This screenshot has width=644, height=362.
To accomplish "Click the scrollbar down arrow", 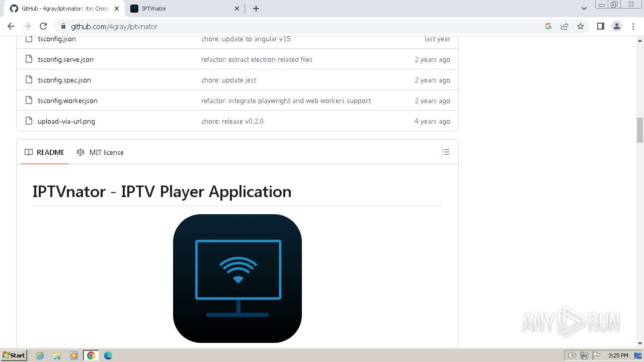I will [640, 343].
